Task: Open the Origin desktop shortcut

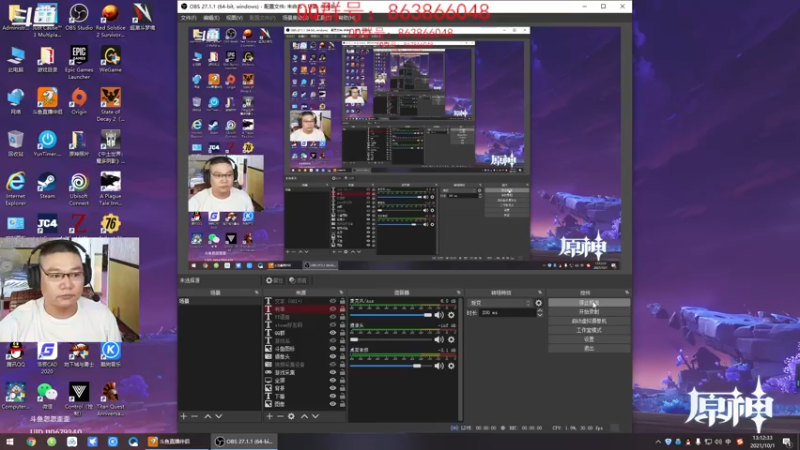Action: point(79,101)
